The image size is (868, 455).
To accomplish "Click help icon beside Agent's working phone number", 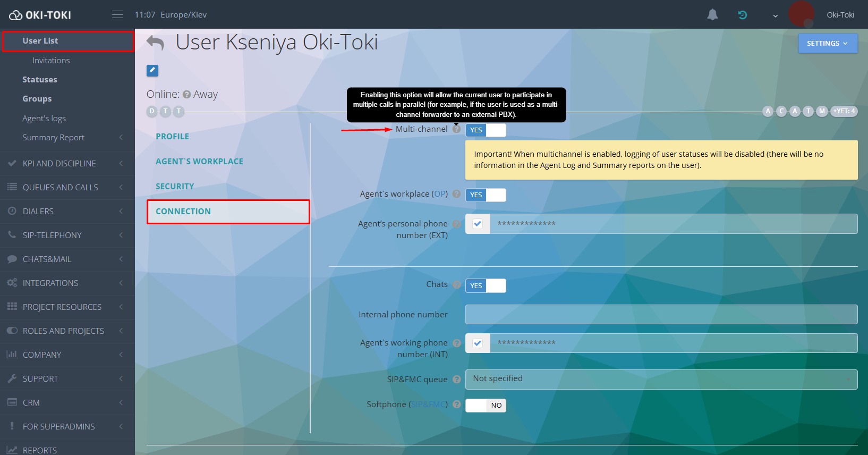I will [456, 343].
